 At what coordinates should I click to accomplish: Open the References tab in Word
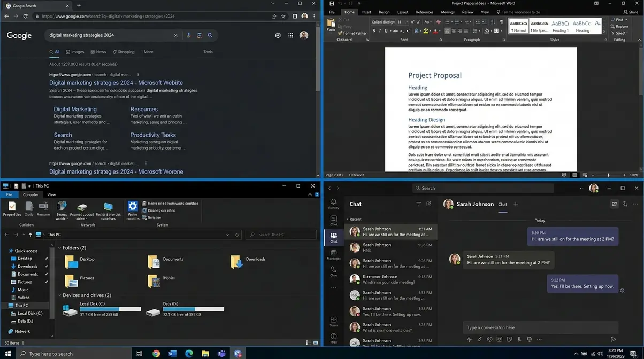coord(424,12)
